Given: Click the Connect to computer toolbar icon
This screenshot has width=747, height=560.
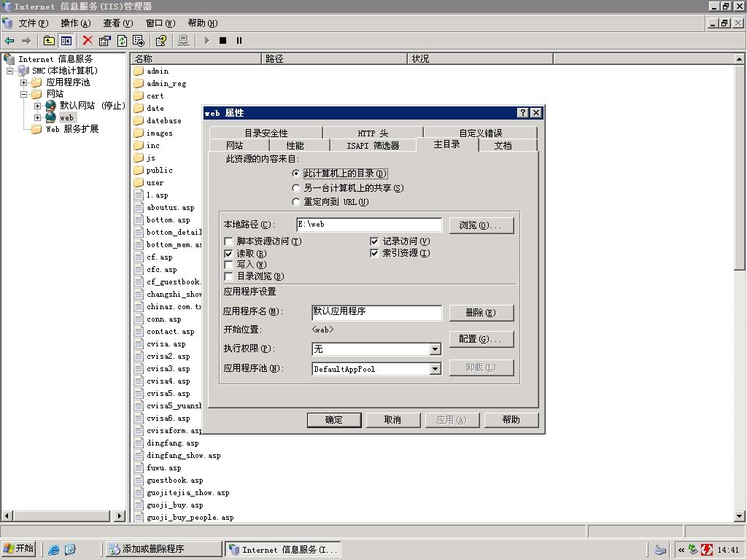Looking at the screenshot, I should click(183, 41).
